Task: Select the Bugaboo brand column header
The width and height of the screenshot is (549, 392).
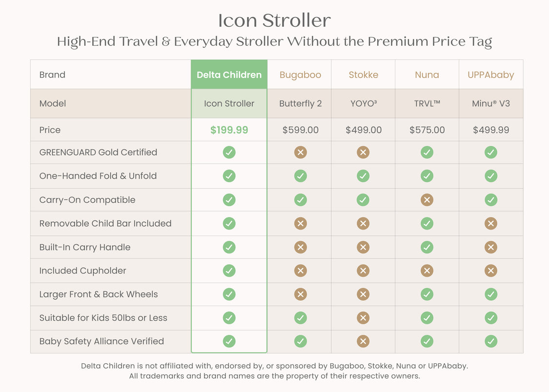Action: 301,75
